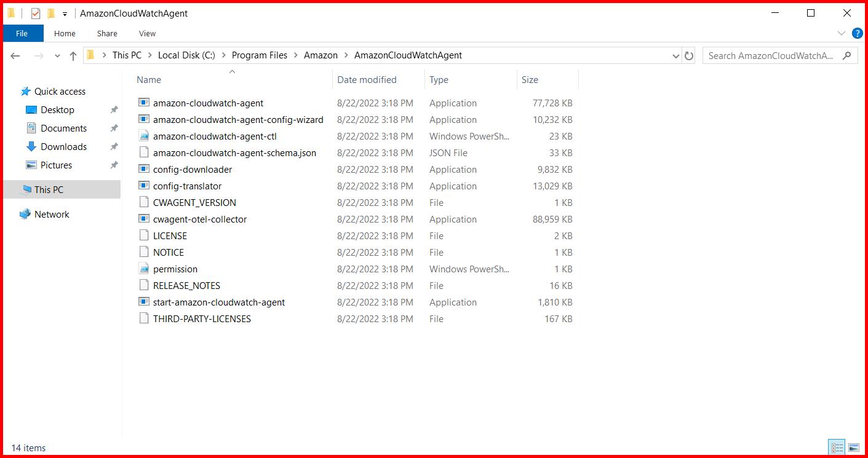Screen dimensions: 868x458
Task: Toggle Details view in the status bar
Action: (x=837, y=448)
